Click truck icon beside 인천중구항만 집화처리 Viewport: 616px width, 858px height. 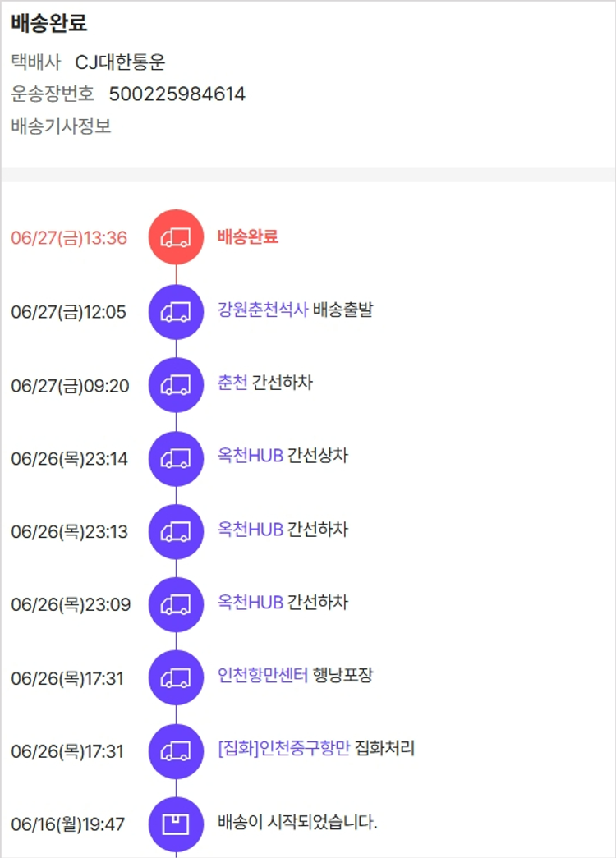176,750
